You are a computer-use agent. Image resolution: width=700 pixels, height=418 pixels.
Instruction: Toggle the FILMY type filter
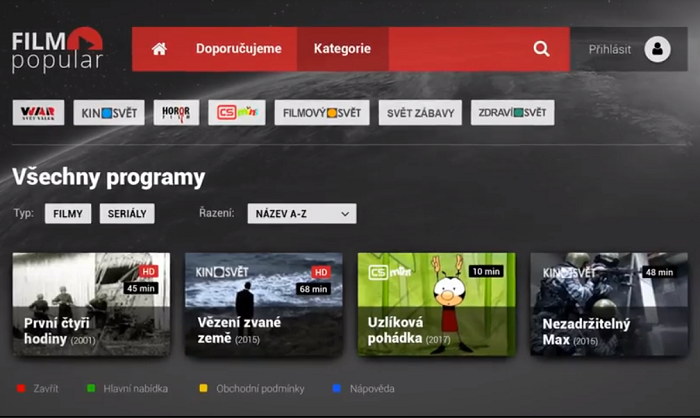click(x=68, y=213)
